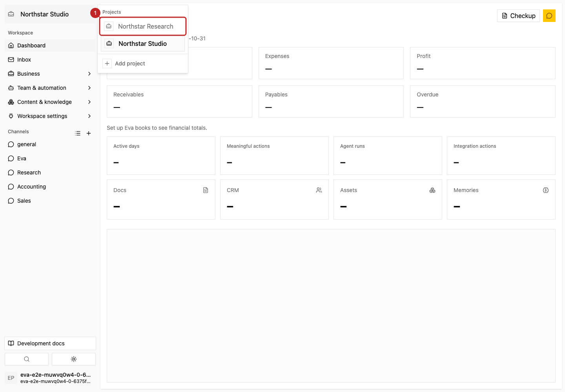This screenshot has height=392, width=565.
Task: Run the Checkup button
Action: 518,16
